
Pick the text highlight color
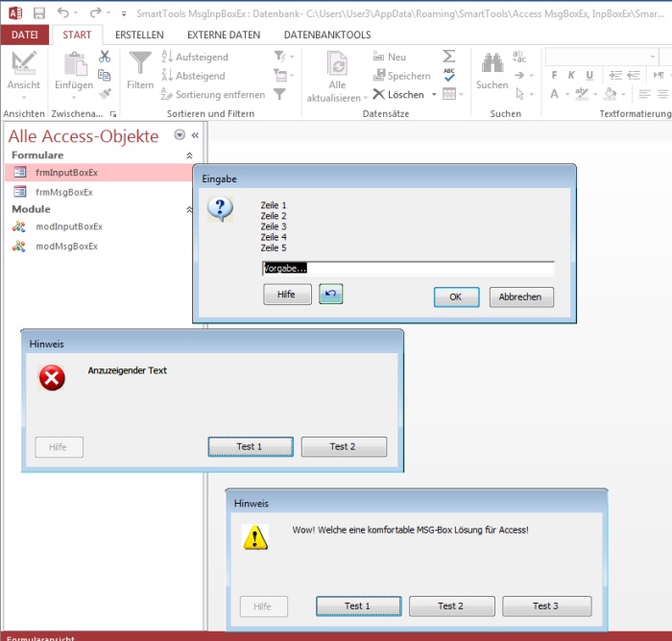tap(582, 94)
